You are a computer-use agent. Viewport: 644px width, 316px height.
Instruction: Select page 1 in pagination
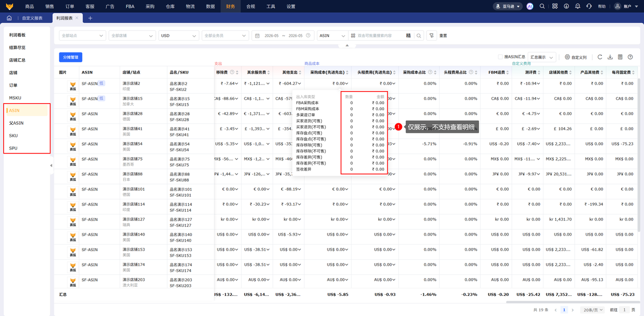pos(565,310)
